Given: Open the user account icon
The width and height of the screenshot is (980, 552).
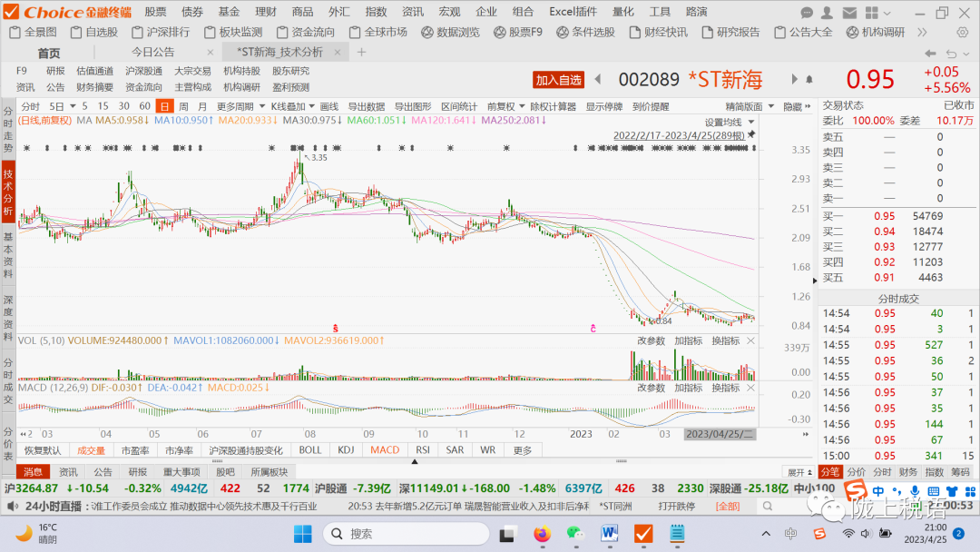Looking at the screenshot, I should coord(827,13).
